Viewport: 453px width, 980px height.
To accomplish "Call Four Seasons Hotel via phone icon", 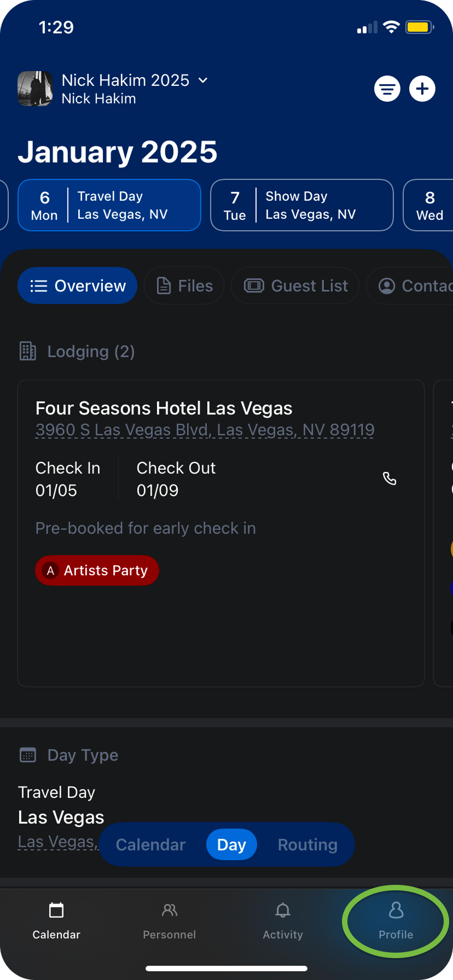I will 390,479.
